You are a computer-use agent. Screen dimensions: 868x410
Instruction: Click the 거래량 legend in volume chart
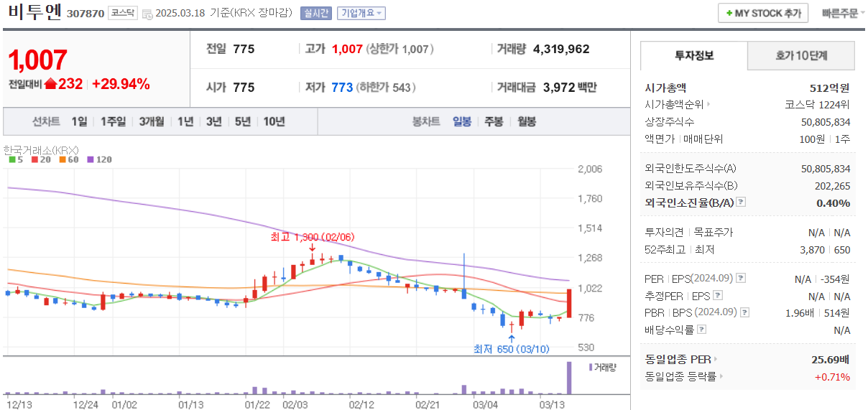(602, 367)
